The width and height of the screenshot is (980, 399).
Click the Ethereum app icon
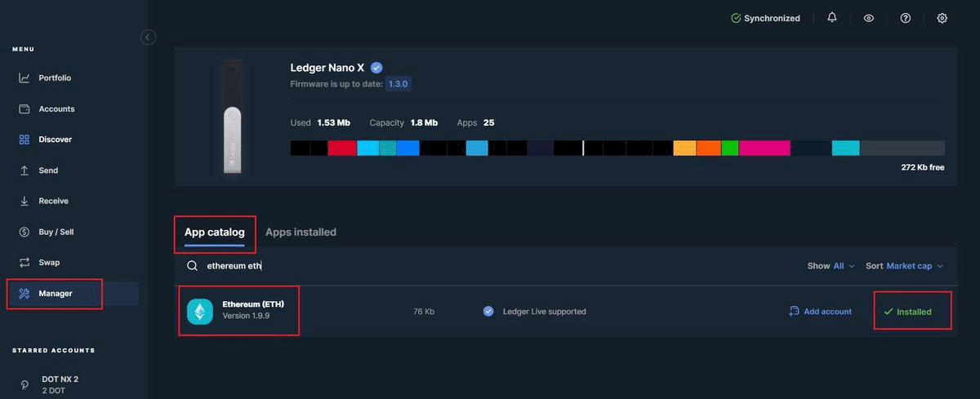click(x=200, y=312)
